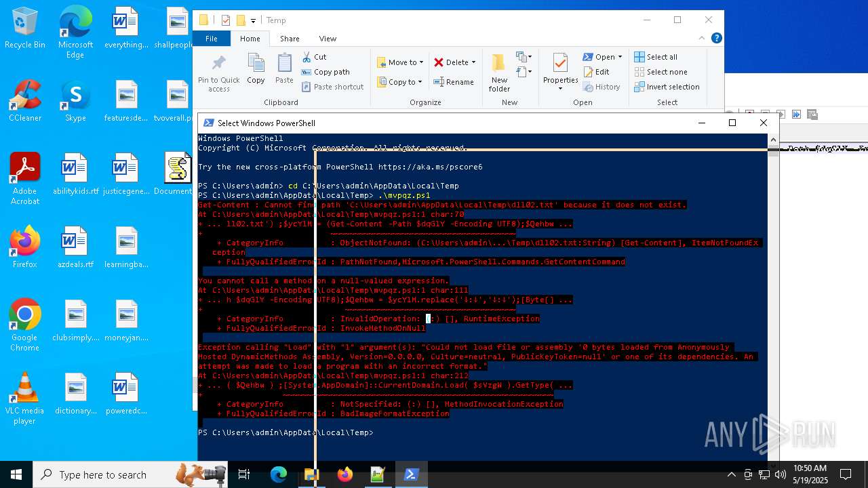Pin to Quick access in ribbon

pyautogui.click(x=219, y=73)
